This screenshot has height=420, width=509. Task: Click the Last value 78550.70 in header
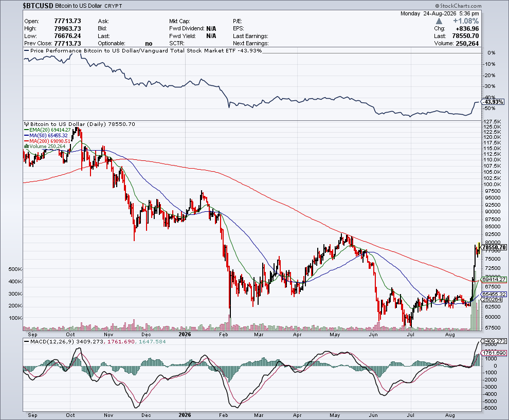[465, 36]
